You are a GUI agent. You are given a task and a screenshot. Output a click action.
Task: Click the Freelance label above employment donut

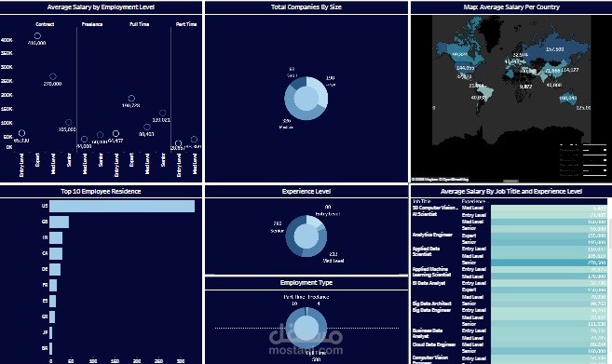tap(319, 297)
